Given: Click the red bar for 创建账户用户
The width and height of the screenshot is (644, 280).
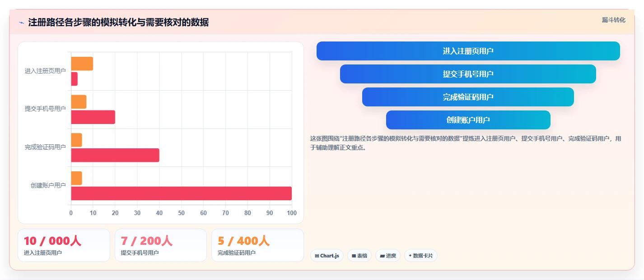Looking at the screenshot, I should (x=182, y=193).
